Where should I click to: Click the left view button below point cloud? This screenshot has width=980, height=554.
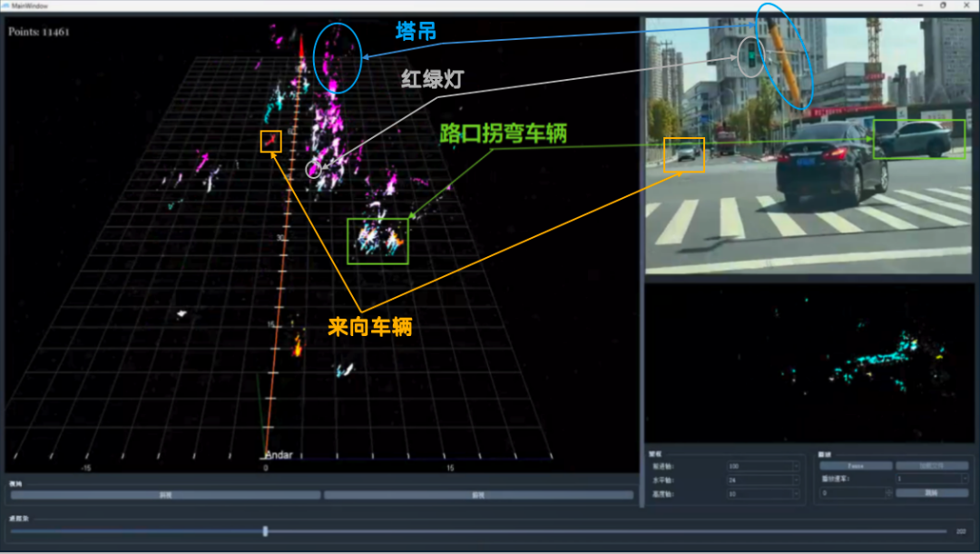click(x=166, y=495)
